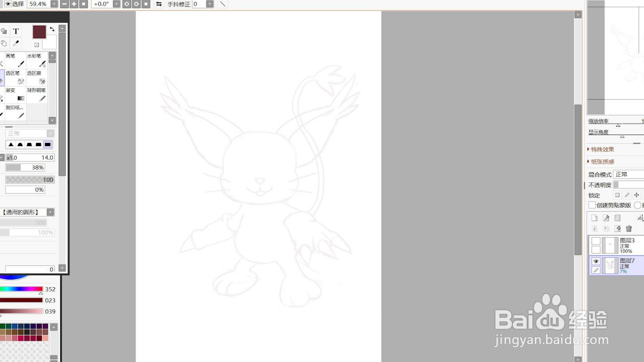Create a new normal layer
644x362 pixels.
pyautogui.click(x=594, y=218)
